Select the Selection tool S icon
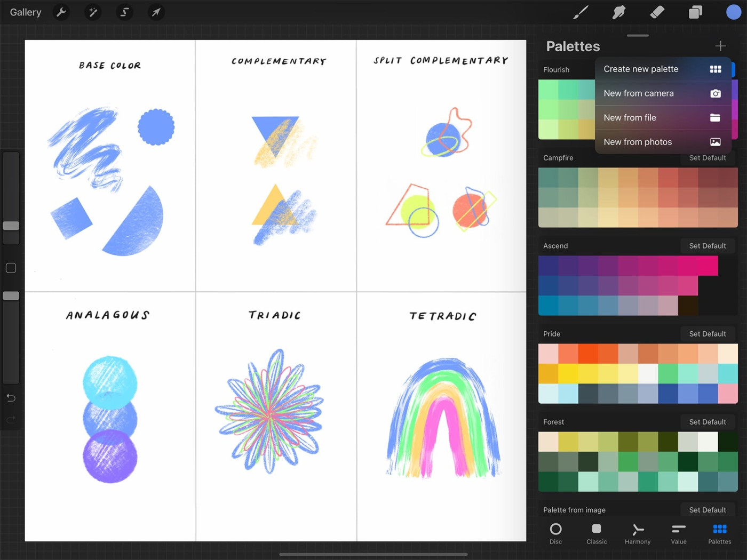Image resolution: width=747 pixels, height=560 pixels. [x=124, y=12]
